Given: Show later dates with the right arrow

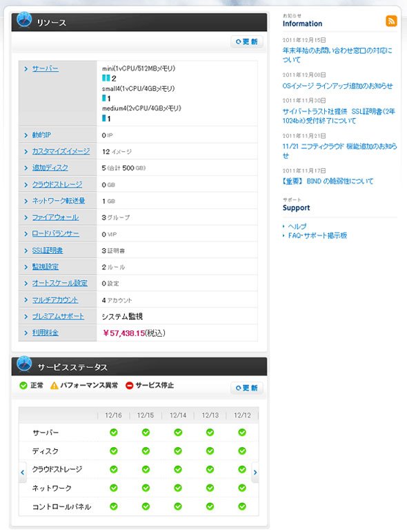Looking at the screenshot, I should (x=255, y=472).
